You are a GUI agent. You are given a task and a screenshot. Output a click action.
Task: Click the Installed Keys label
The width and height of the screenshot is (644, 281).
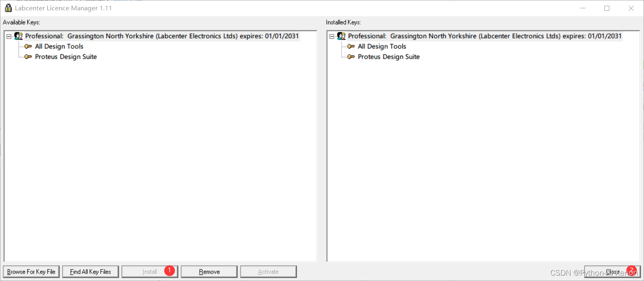pyautogui.click(x=343, y=22)
